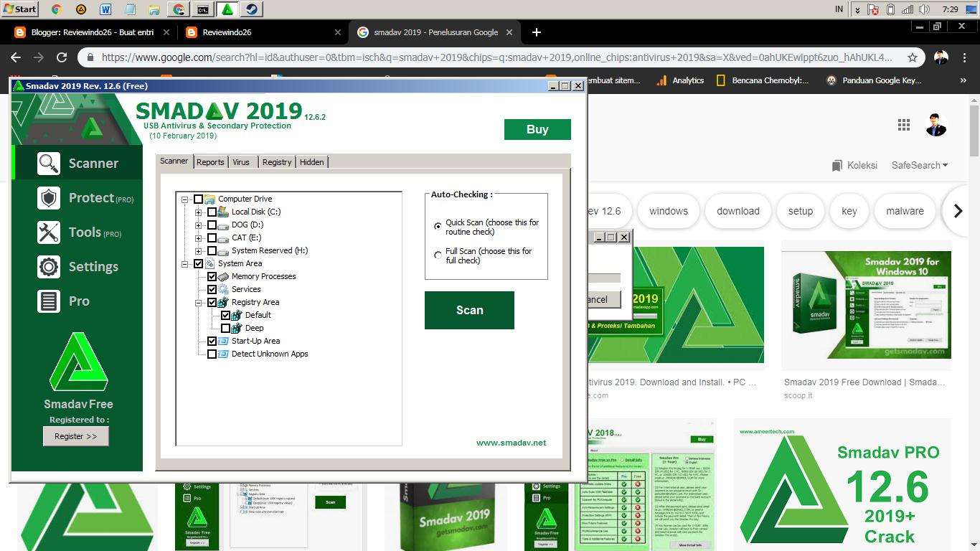980x551 pixels.
Task: Show hidden tray icons with the arrow
Action: click(x=858, y=9)
